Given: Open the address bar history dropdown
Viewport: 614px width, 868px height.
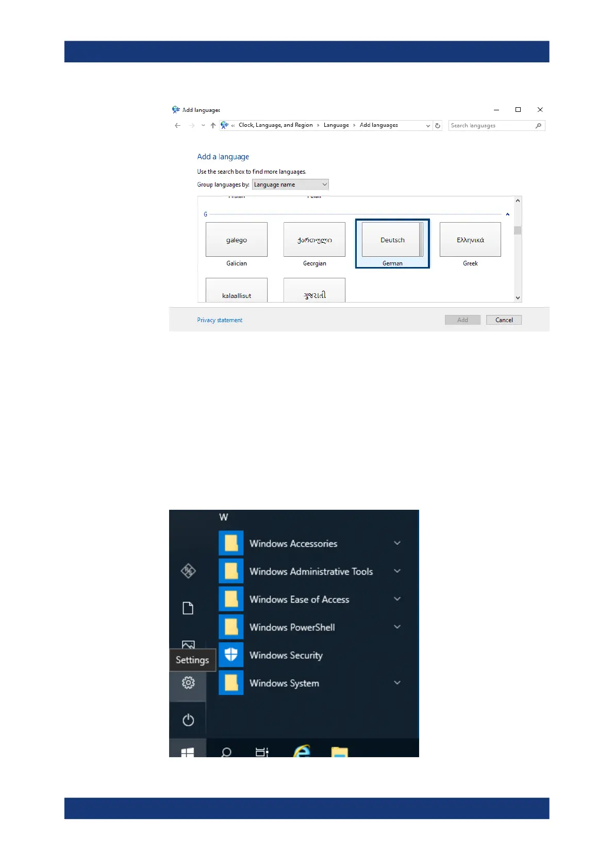Looking at the screenshot, I should pyautogui.click(x=428, y=125).
